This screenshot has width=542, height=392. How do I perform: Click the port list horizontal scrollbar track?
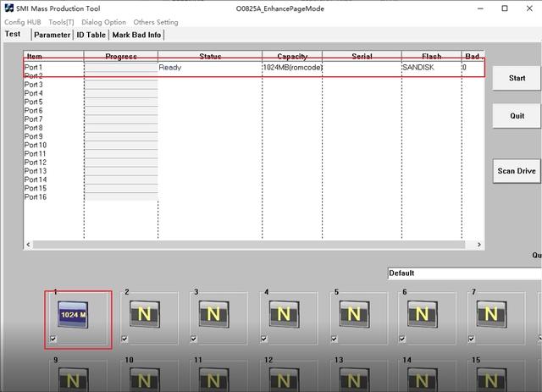(x=249, y=245)
